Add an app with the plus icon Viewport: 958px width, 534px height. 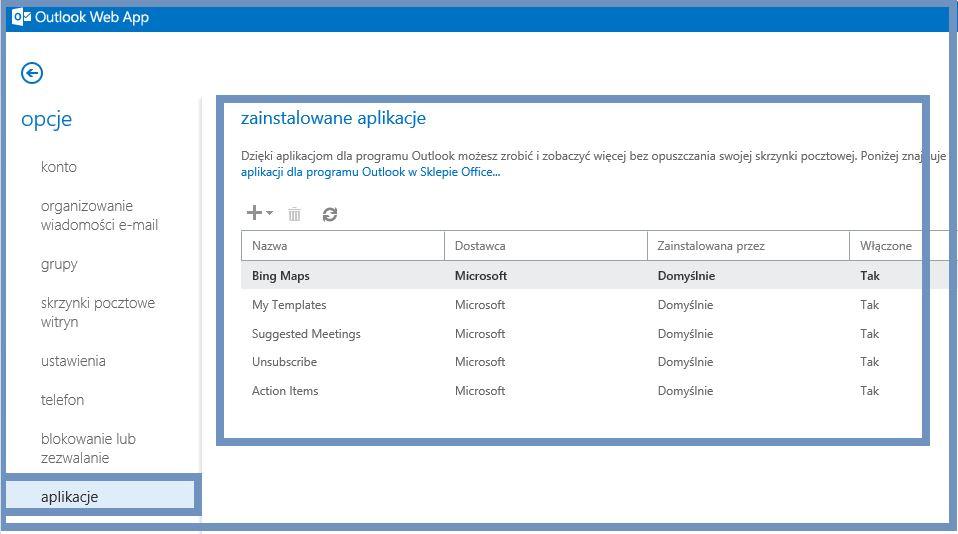[254, 213]
